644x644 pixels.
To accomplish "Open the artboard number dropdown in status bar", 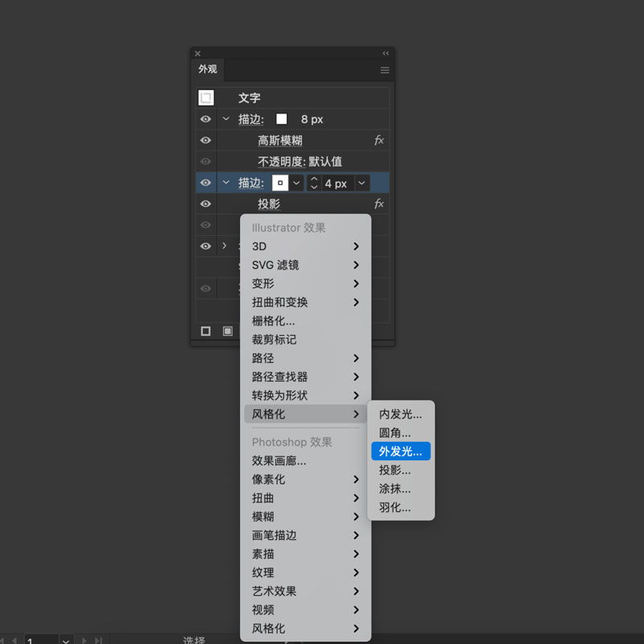I will pyautogui.click(x=66, y=640).
